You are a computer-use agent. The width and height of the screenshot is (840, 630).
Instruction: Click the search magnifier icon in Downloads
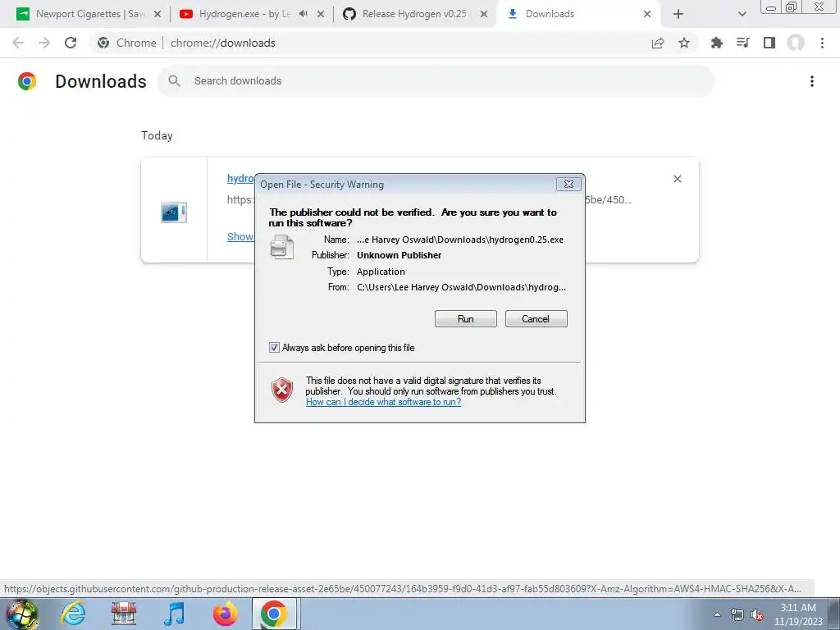tap(174, 81)
